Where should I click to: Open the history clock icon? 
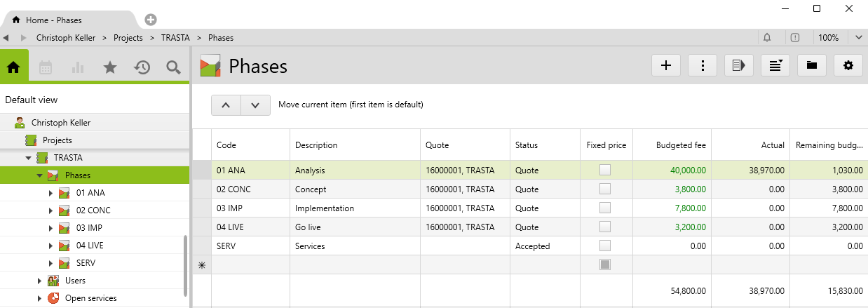point(142,67)
